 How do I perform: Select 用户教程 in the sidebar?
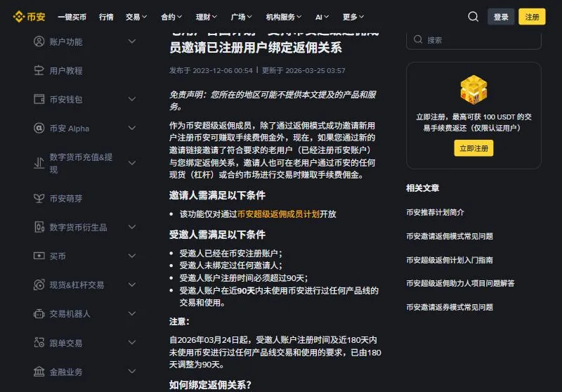[x=66, y=71]
